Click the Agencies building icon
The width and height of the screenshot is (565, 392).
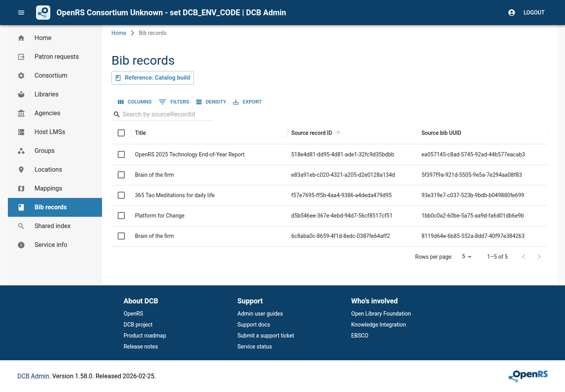coord(21,113)
